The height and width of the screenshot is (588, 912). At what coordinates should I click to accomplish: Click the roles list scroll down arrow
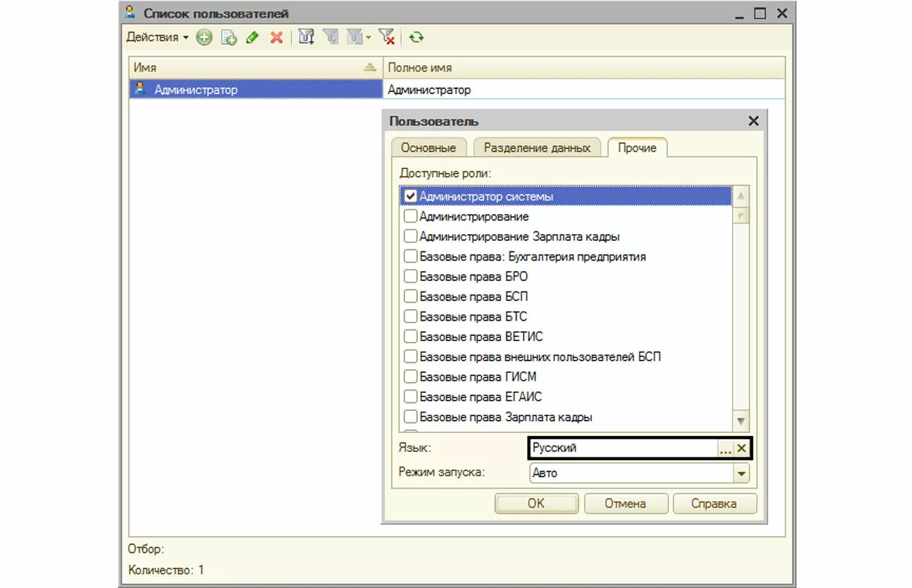coord(741,422)
